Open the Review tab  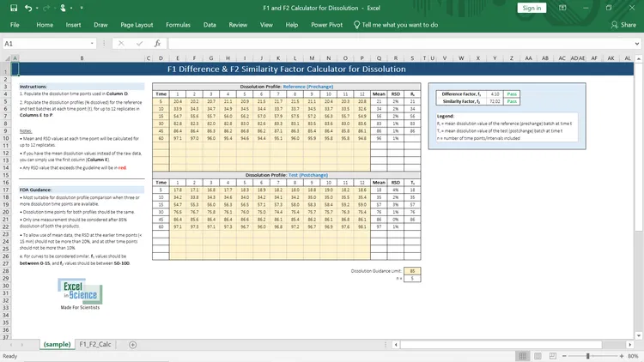pos(238,25)
